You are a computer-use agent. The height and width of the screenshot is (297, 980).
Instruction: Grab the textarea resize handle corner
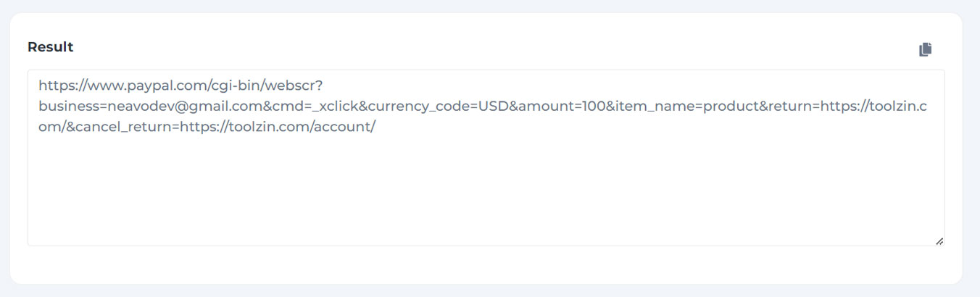point(939,240)
